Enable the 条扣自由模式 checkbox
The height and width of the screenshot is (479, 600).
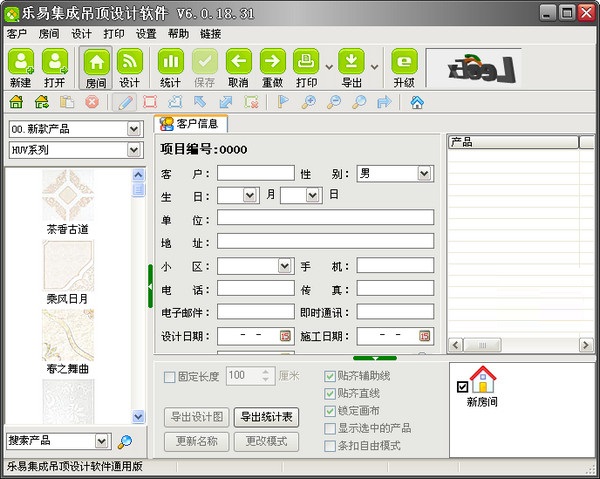click(329, 446)
